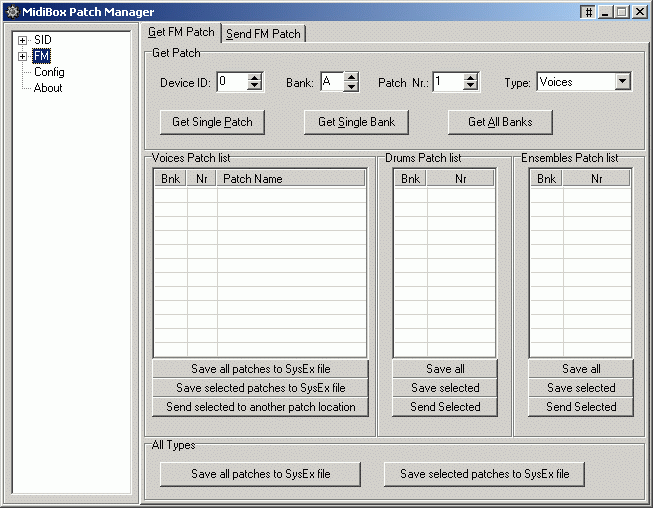This screenshot has width=653, height=508.
Task: Close the MidiBox Patch Manager window
Action: (640, 12)
